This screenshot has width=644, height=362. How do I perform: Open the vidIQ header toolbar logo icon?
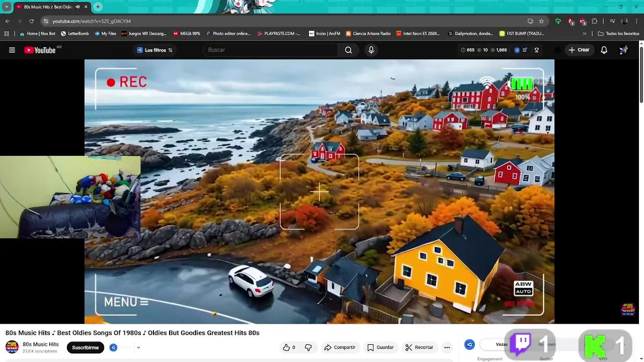click(517, 50)
